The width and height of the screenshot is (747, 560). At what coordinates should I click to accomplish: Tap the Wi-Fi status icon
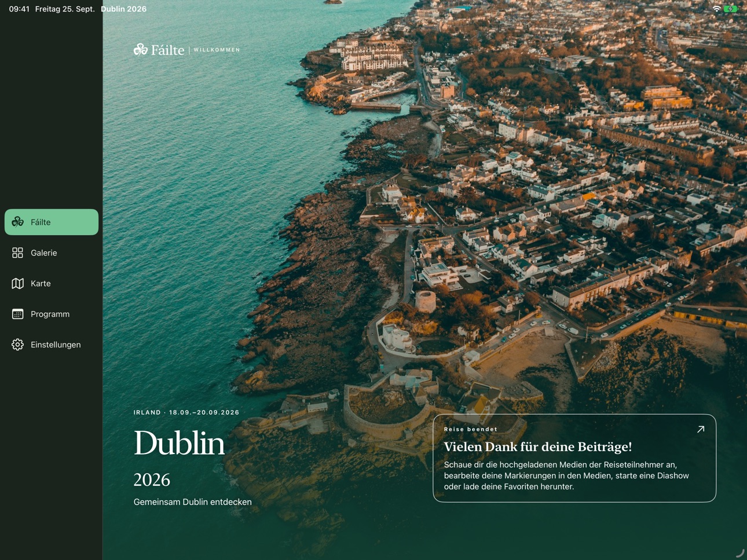[x=717, y=9]
